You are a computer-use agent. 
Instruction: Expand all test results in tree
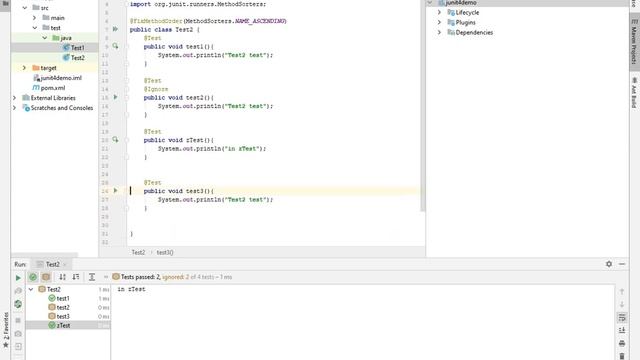(92, 277)
